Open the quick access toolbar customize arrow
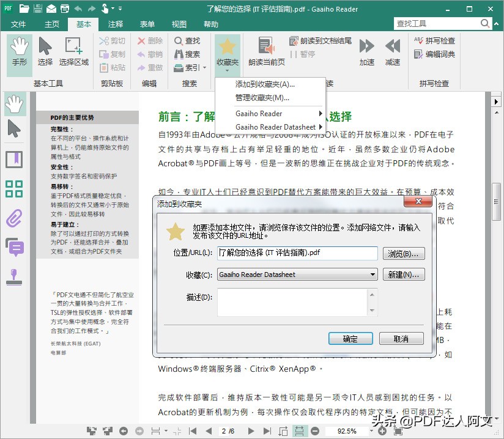Screen dimensions: 504x439 (120, 9)
